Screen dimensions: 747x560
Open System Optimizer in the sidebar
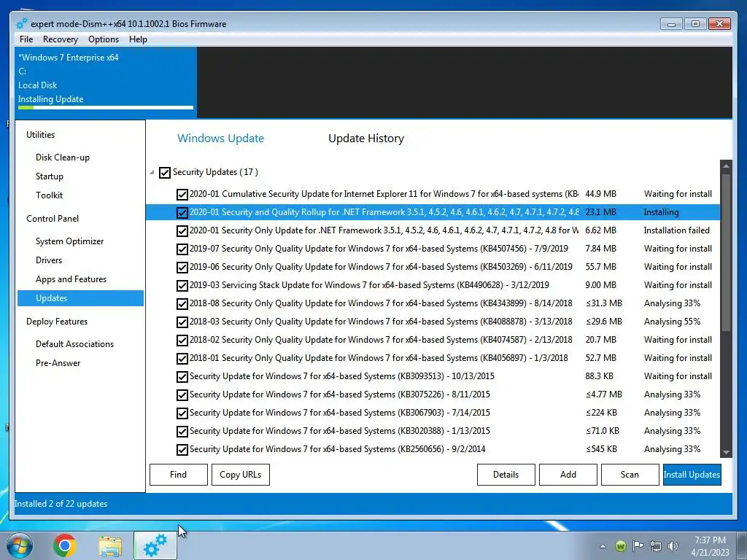(69, 241)
